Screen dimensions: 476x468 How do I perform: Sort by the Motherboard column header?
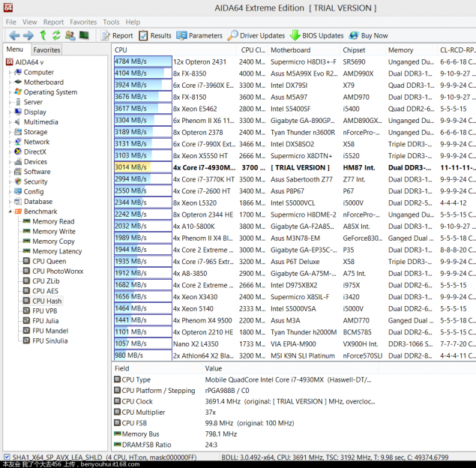[304, 50]
